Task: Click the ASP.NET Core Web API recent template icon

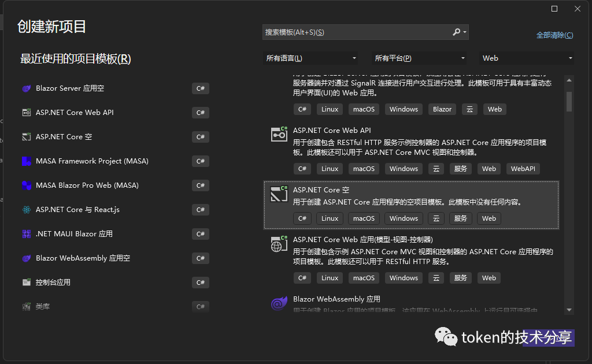Action: tap(27, 113)
